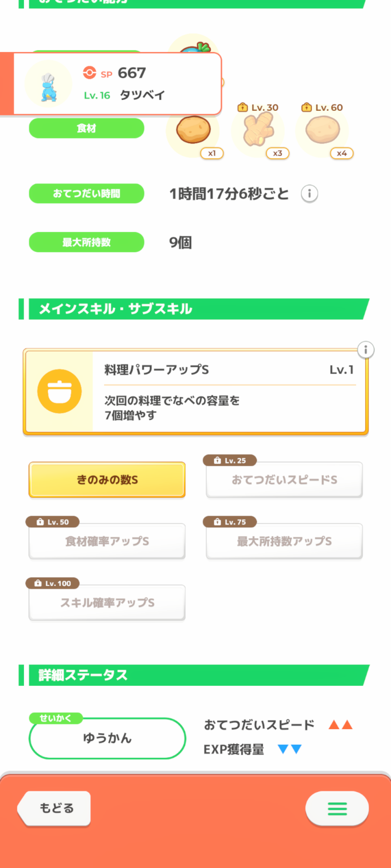Tap the ゆうかん nature box
The width and height of the screenshot is (391, 868).
pyautogui.click(x=107, y=738)
